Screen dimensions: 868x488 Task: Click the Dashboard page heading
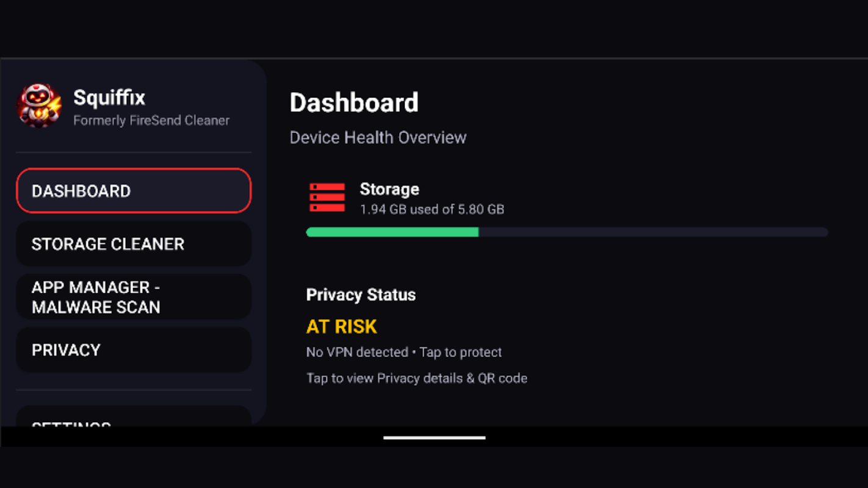coord(354,103)
